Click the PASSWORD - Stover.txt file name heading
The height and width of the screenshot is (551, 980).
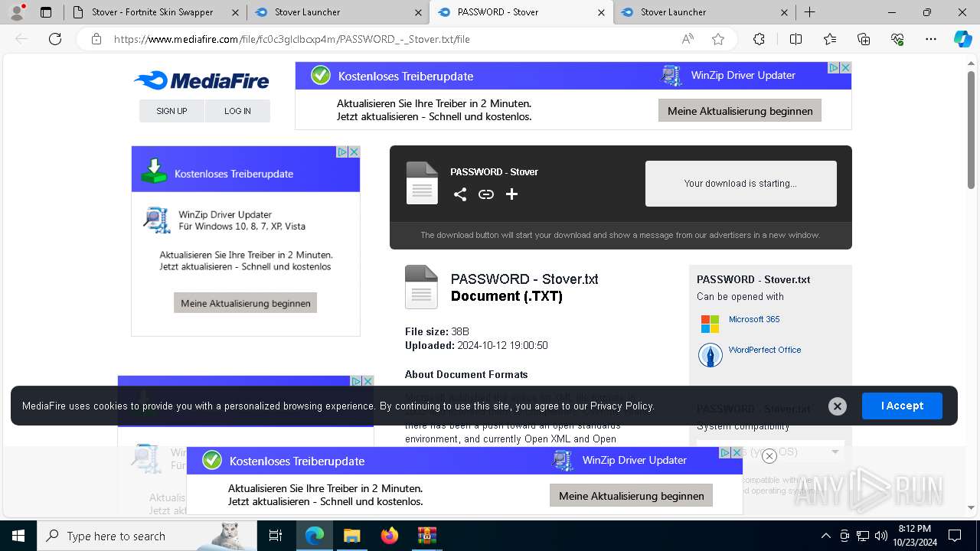pyautogui.click(x=524, y=279)
